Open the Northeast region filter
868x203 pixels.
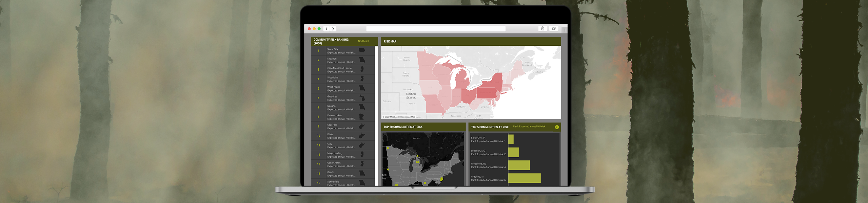[363, 41]
